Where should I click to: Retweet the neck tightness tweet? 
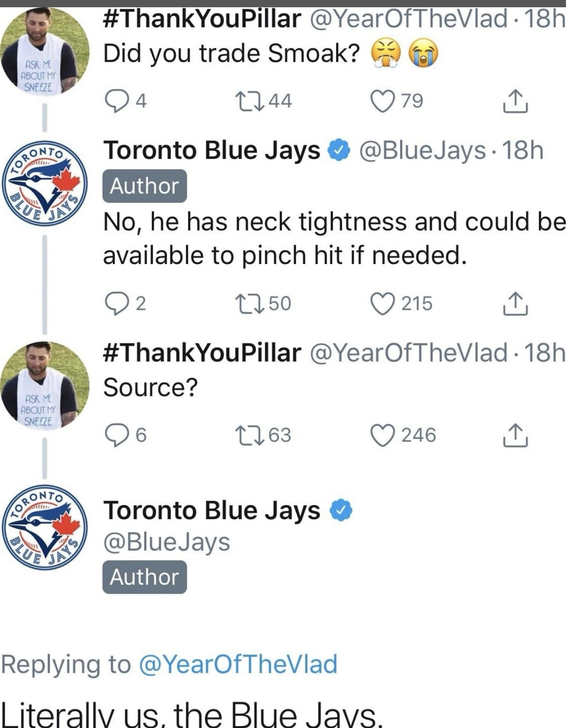[249, 304]
